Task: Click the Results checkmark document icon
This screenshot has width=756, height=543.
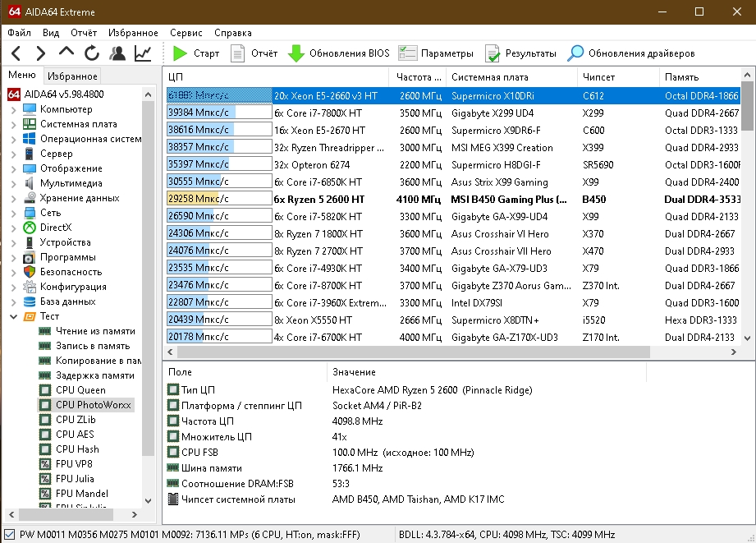Action: 493,53
